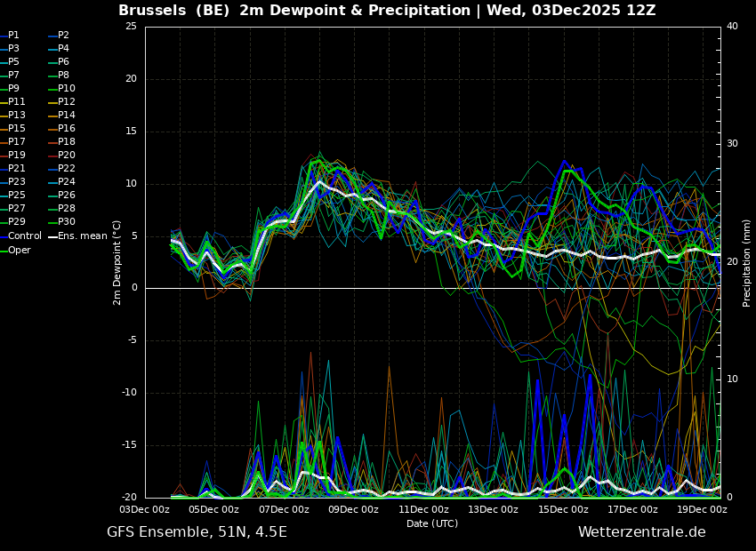
Task: Click the 19Dec 00z date label
Action: (702, 510)
